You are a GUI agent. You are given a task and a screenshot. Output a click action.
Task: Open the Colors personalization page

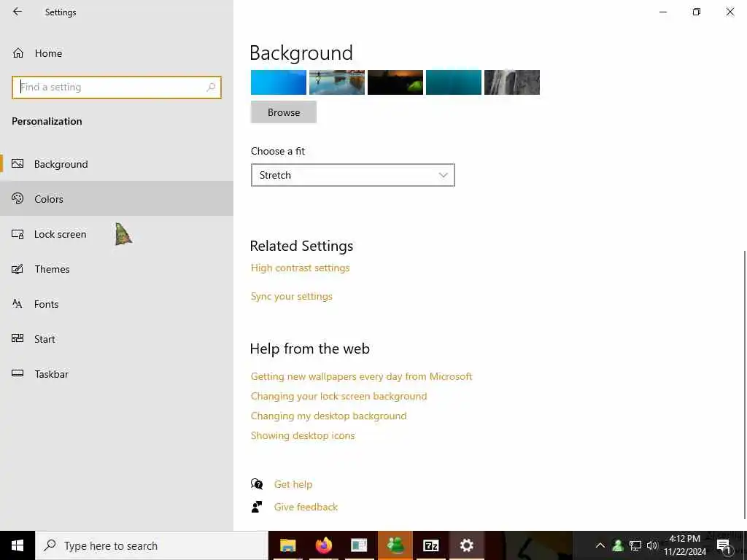click(x=117, y=198)
